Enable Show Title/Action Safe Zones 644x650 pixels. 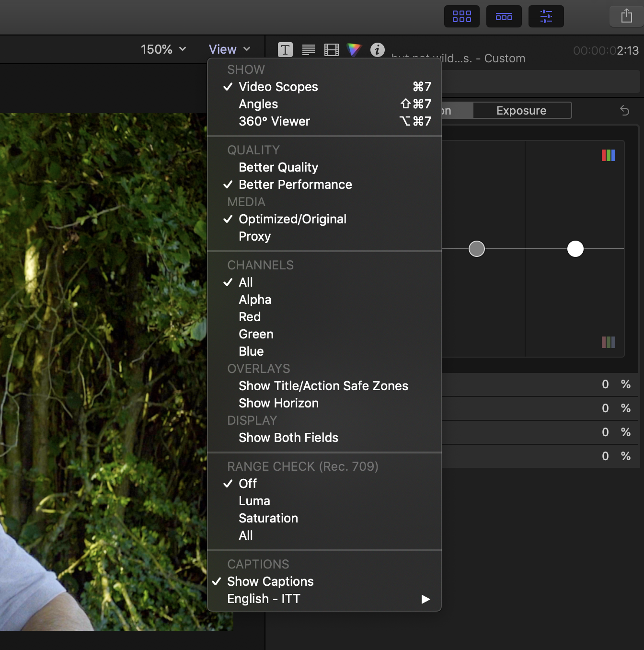[324, 386]
